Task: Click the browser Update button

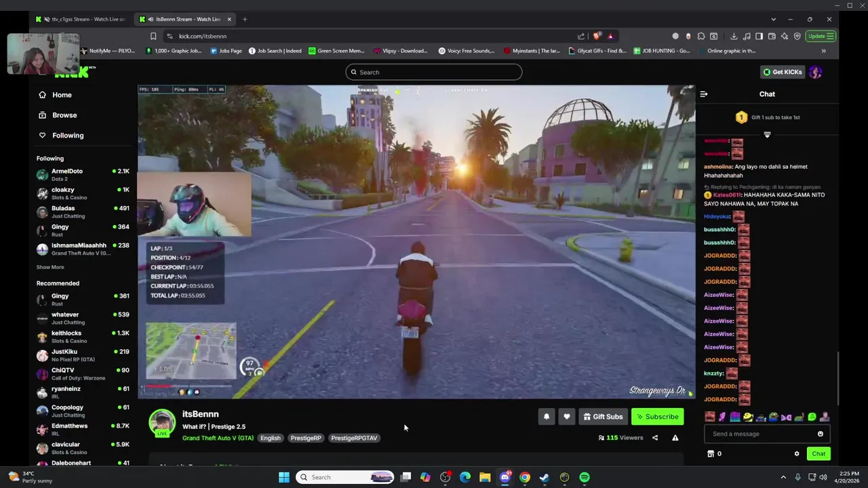Action: click(821, 36)
